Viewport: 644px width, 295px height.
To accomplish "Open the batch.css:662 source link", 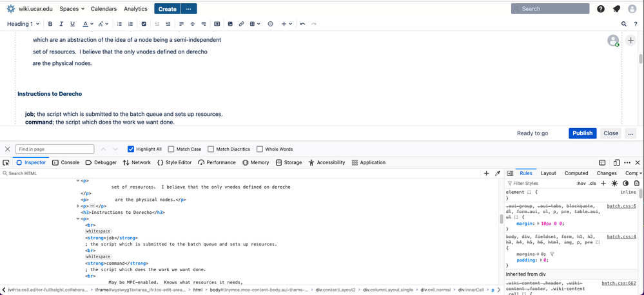I will (x=620, y=283).
